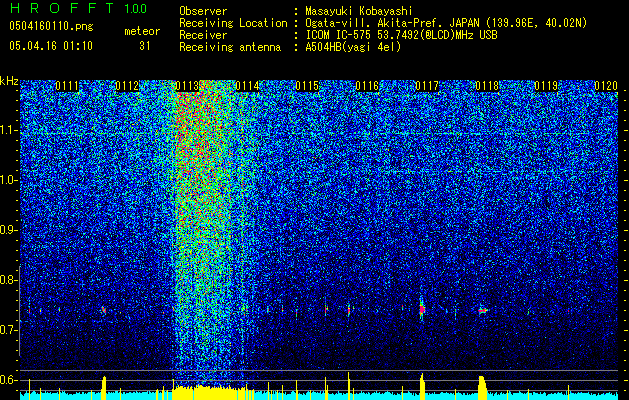
Task: Click the observer name Masayuki Kobayashi
Action: pos(359,11)
